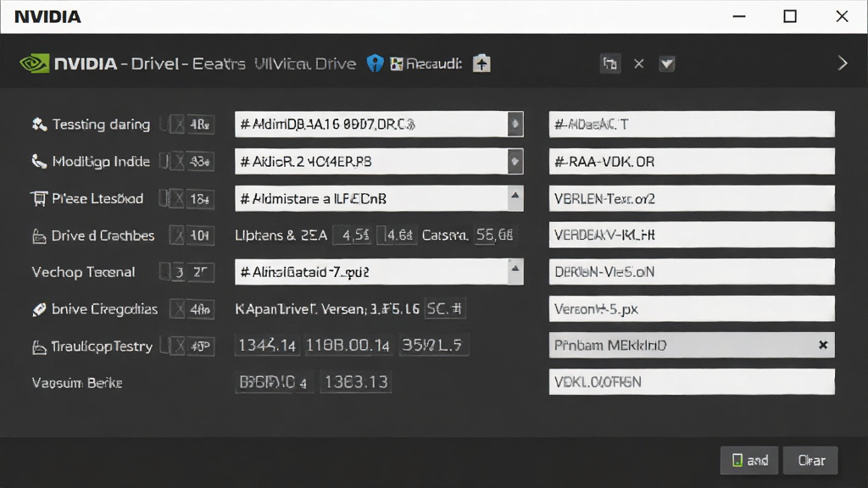Viewport: 868px width, 488px height.
Task: Click the DERI8N-Vle5.olN input field
Action: (x=692, y=272)
